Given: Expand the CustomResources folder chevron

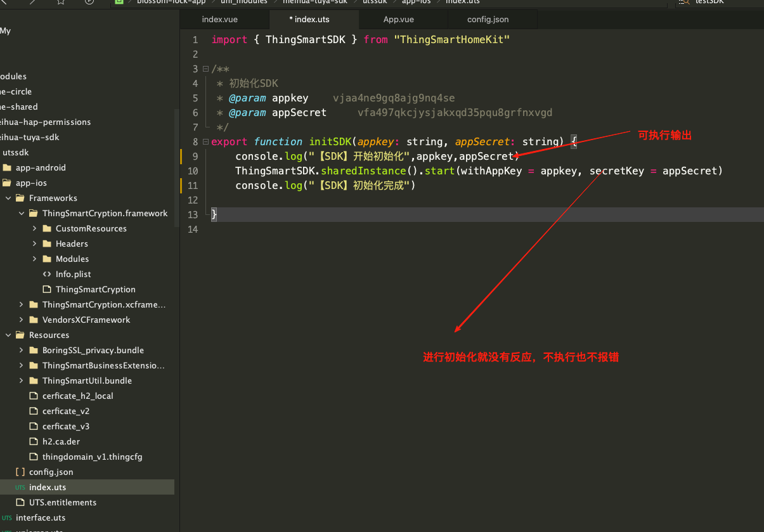Looking at the screenshot, I should click(35, 229).
